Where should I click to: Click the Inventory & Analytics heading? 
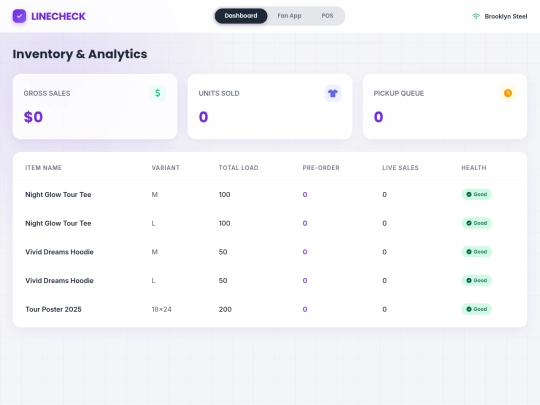click(x=80, y=54)
